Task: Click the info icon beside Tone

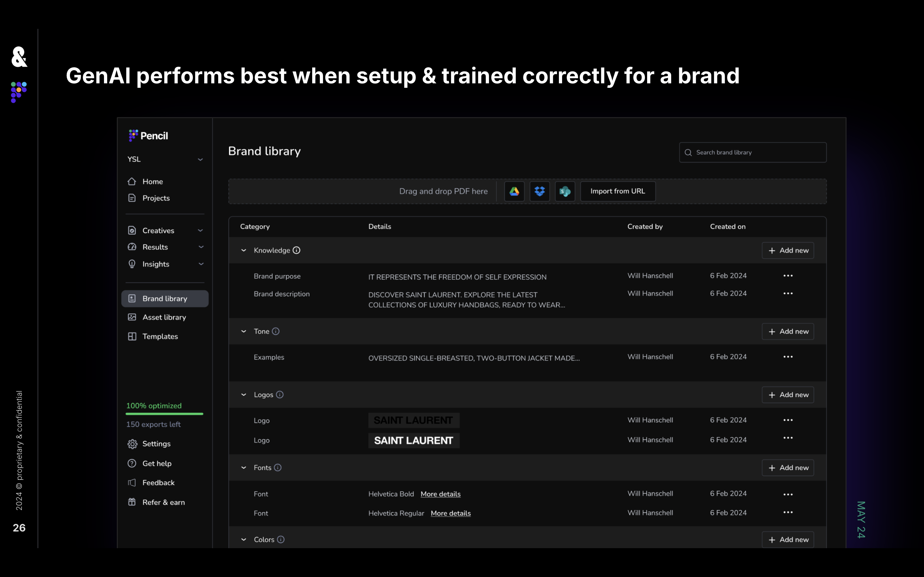Action: coord(276,331)
